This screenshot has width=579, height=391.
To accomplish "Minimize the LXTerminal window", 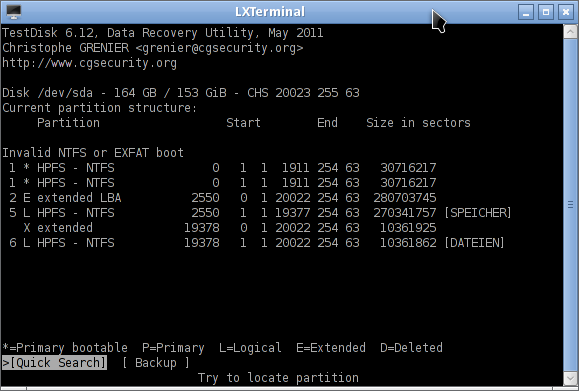I will [x=526, y=12].
